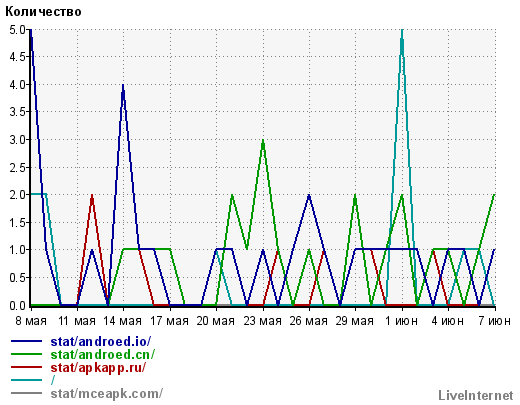520x405 pixels.
Task: Click the 7 июн date label
Action: 494,321
